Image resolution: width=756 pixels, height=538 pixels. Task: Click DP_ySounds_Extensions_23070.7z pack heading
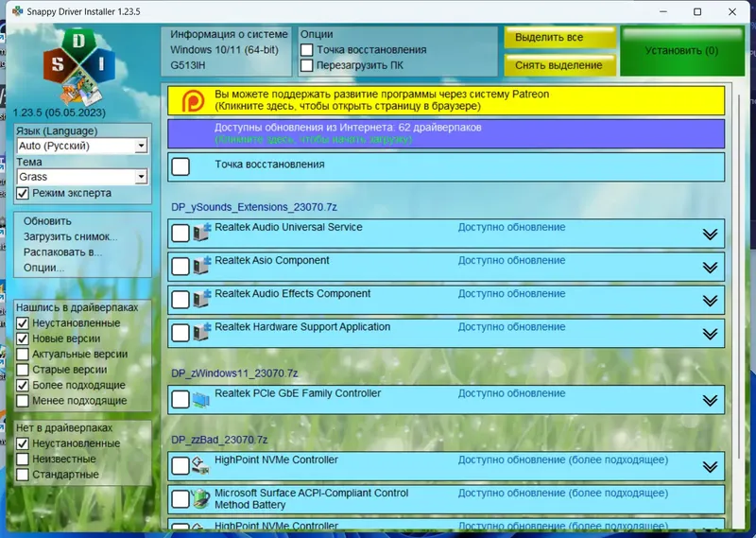coord(254,207)
